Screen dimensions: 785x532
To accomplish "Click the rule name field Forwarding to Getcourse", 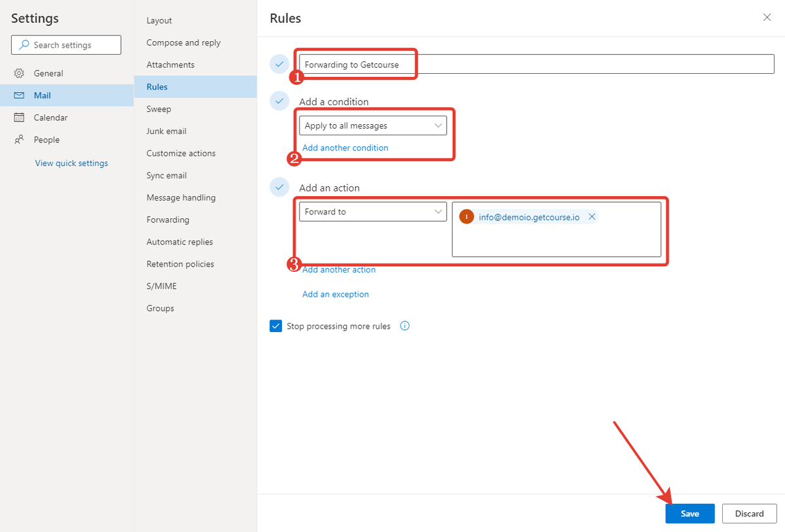I will [536, 64].
